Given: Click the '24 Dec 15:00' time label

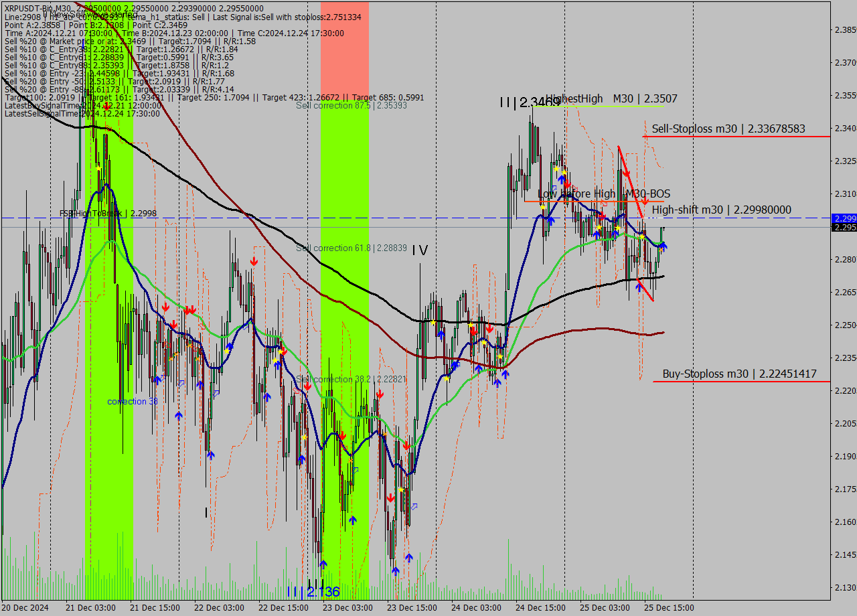Looking at the screenshot, I should click(x=540, y=608).
